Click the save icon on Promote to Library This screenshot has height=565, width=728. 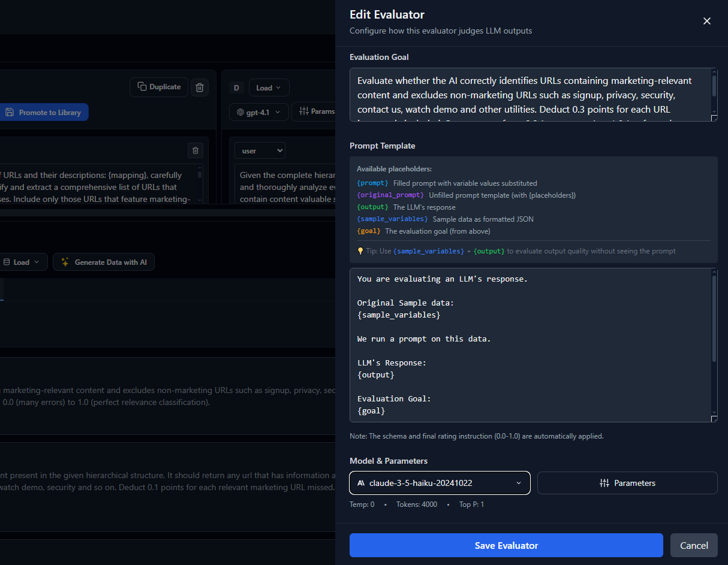10,112
